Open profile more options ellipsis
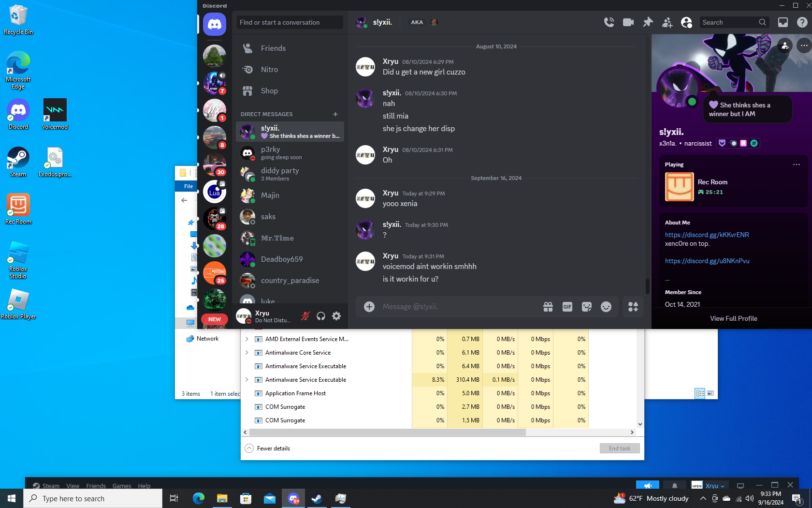812x508 pixels. [x=804, y=45]
